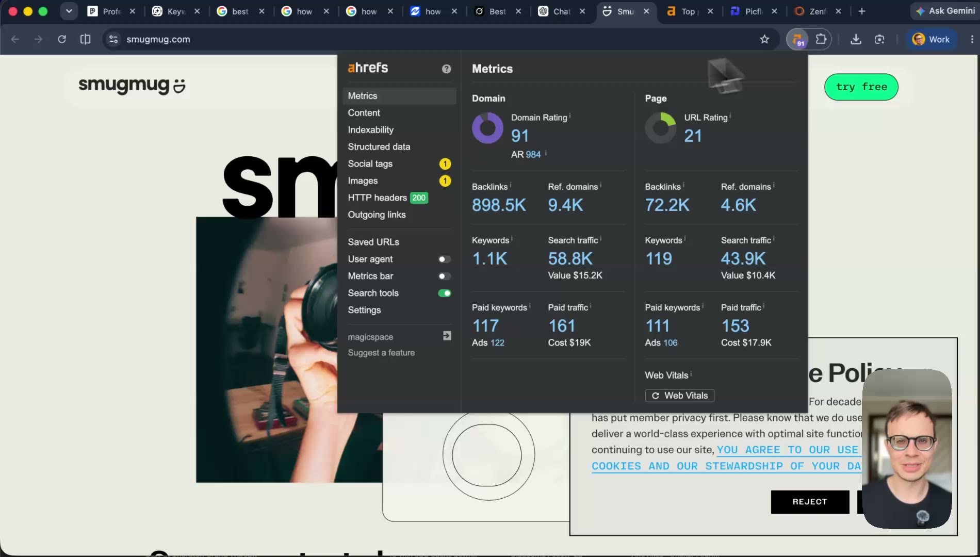Reload the smugmug.com page
Image resolution: width=980 pixels, height=557 pixels.
pyautogui.click(x=62, y=39)
